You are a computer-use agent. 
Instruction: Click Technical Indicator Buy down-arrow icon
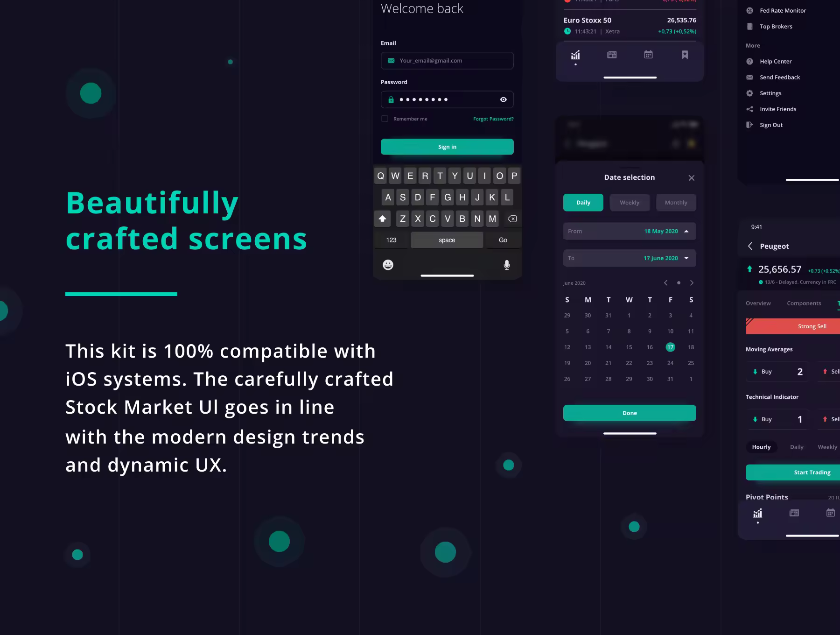[755, 419]
